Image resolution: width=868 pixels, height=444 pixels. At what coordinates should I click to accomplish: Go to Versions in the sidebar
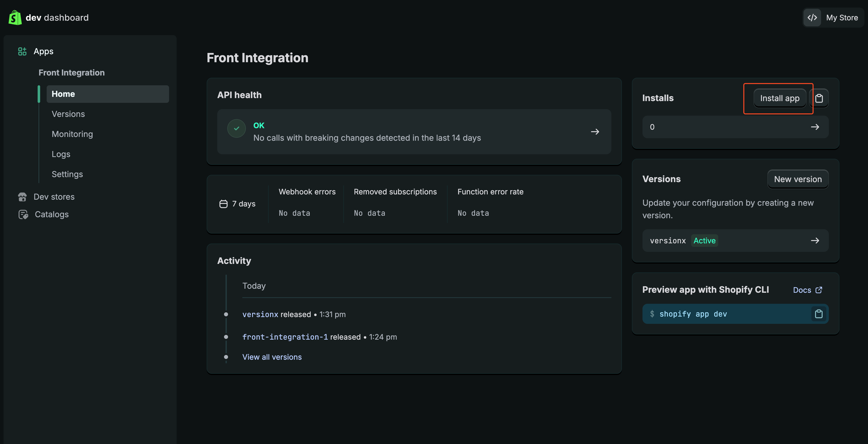pyautogui.click(x=68, y=114)
